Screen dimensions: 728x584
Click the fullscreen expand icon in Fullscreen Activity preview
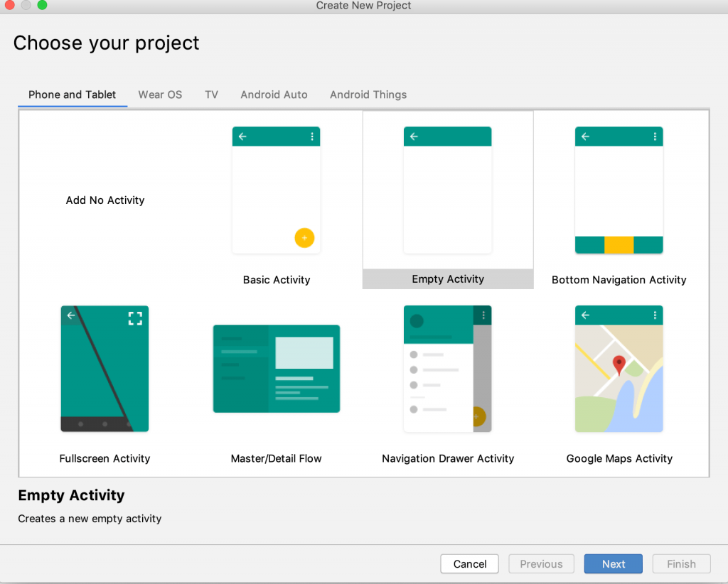point(135,318)
